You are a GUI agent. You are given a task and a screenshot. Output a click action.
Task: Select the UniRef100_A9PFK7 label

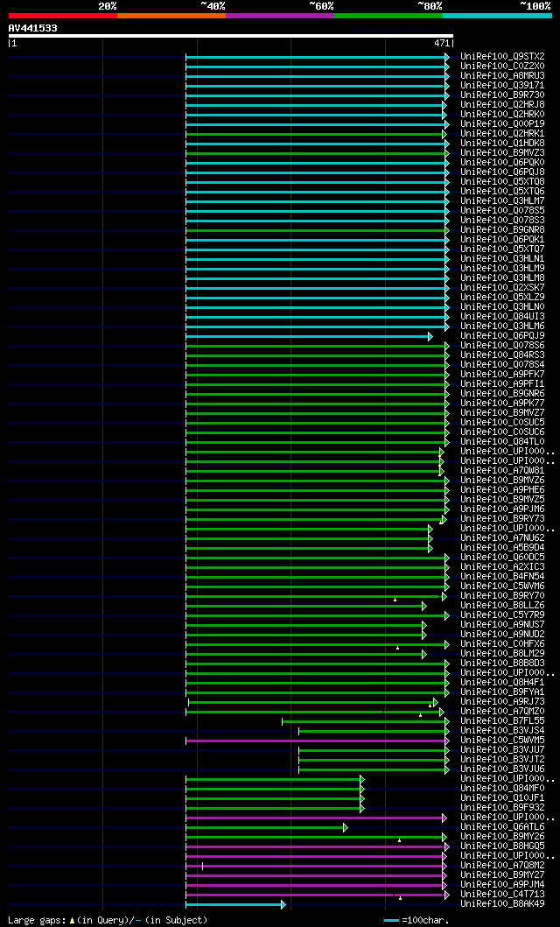click(503, 375)
